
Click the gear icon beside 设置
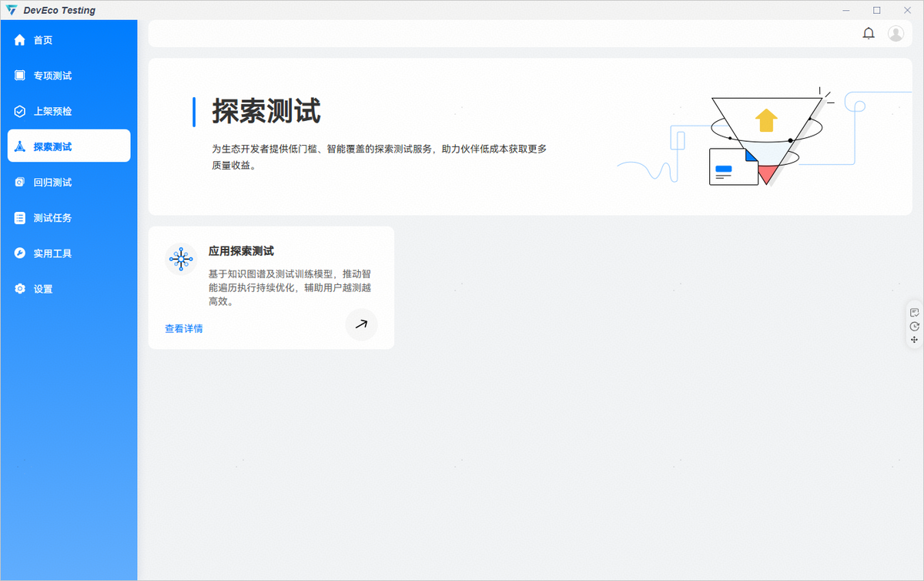click(20, 289)
